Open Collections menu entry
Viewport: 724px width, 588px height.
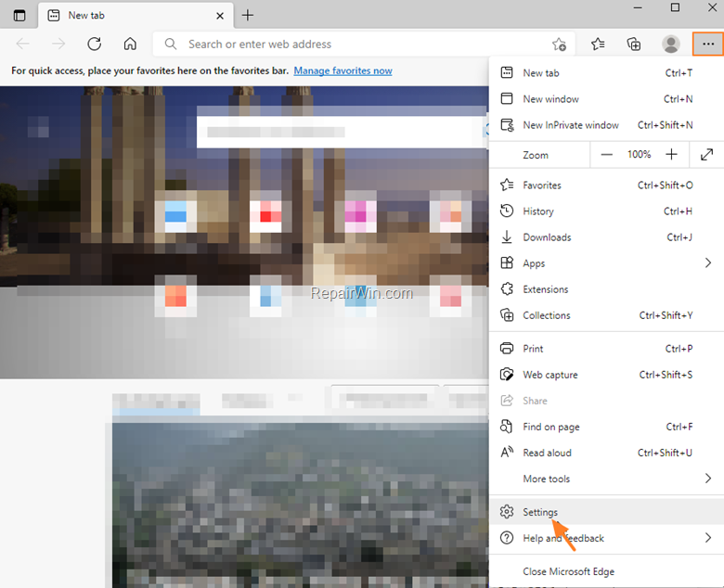coord(606,315)
